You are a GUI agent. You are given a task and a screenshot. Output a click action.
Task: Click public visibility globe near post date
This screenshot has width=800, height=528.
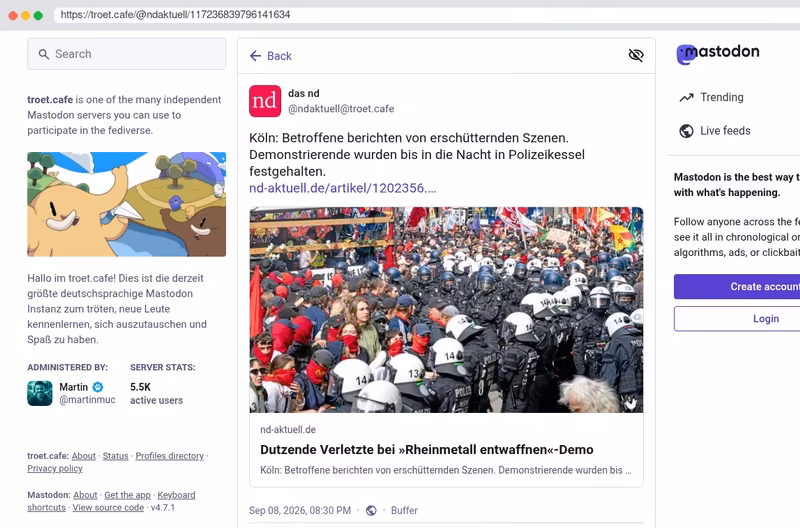point(371,510)
